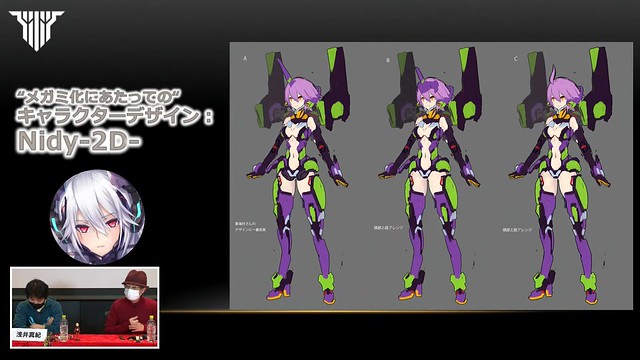The image size is (640, 360).
Task: Click the gold divider line below the slide
Action: pyautogui.click(x=400, y=312)
